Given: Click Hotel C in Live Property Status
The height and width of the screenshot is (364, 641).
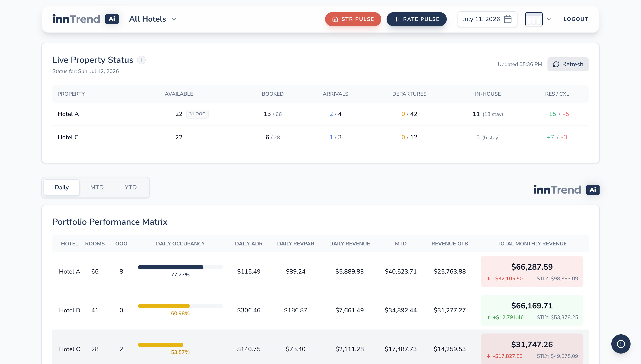Looking at the screenshot, I should pos(68,137).
